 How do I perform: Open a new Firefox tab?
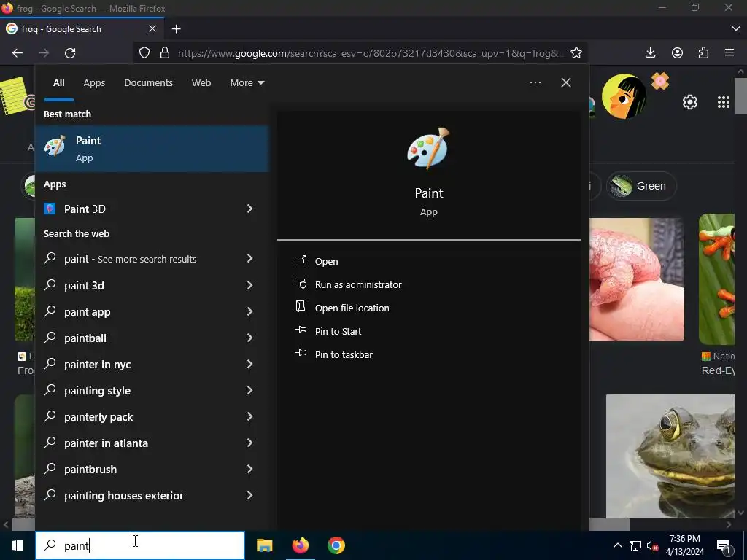[177, 29]
